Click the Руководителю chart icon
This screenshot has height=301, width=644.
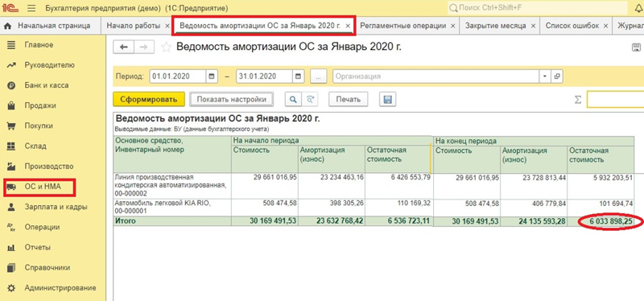click(x=11, y=65)
